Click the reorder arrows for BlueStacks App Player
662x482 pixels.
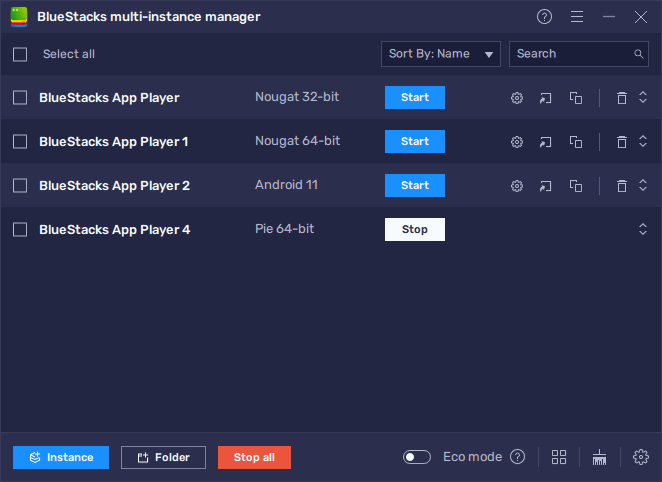[x=643, y=98]
